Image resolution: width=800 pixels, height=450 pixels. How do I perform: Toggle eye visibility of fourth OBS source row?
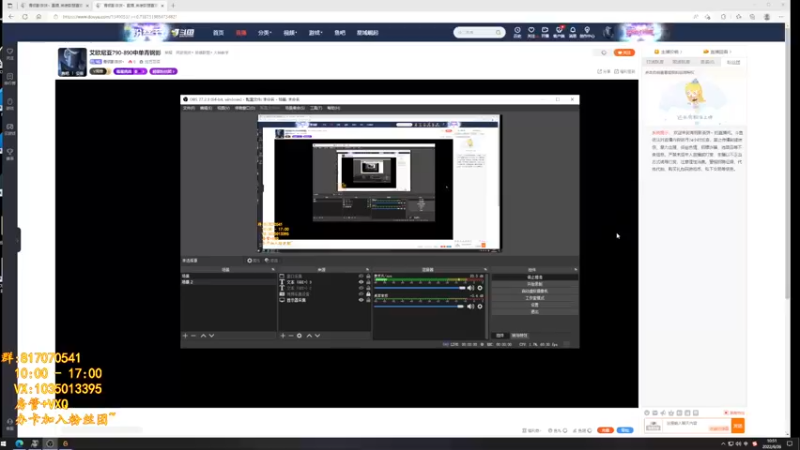[x=361, y=294]
